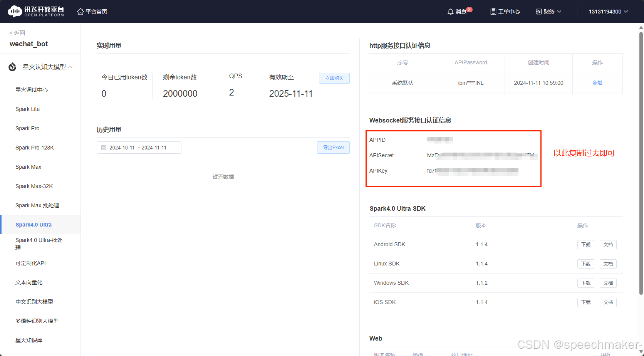644x356 pixels.
Task: Click the creation time 2024-11-11 10:59:00
Action: 538,83
